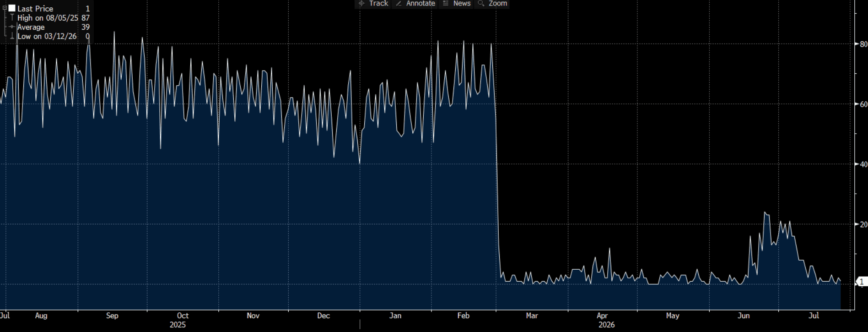Click the "Jan" label on the date axis

(395, 316)
